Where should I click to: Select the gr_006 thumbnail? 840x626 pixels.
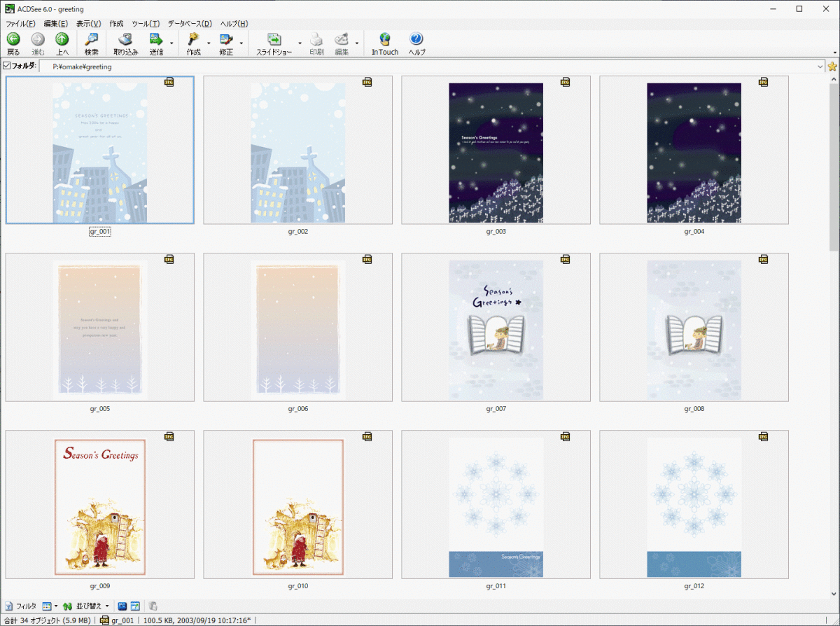click(297, 327)
